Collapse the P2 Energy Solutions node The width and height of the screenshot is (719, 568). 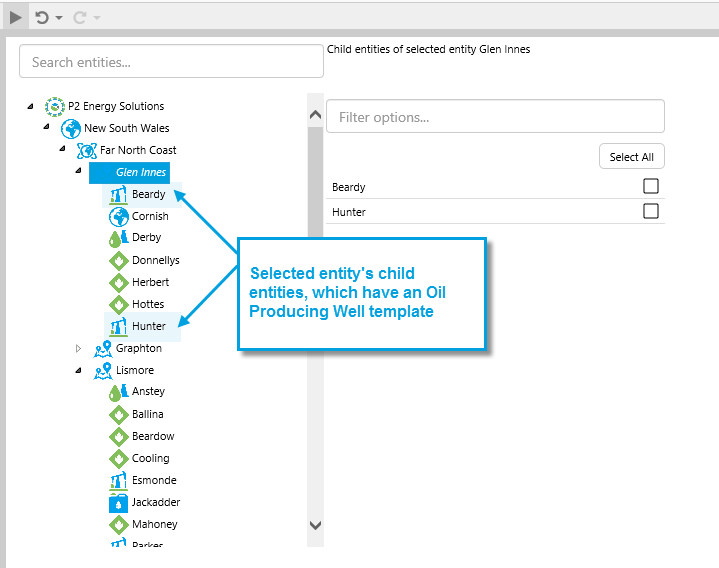point(30,106)
